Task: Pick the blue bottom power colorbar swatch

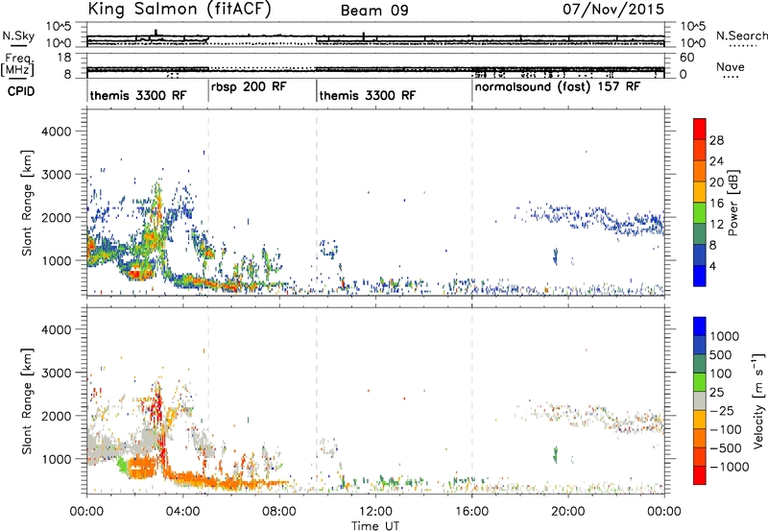Action: coord(700,276)
